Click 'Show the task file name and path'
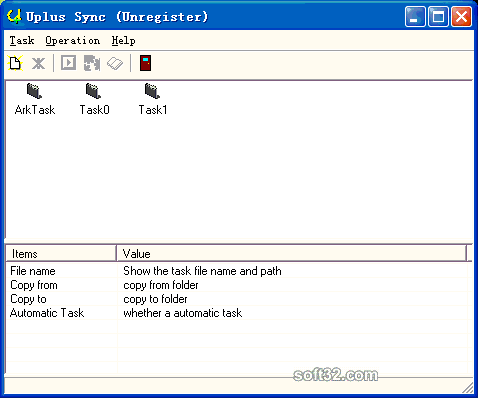The height and width of the screenshot is (398, 478). [x=202, y=271]
